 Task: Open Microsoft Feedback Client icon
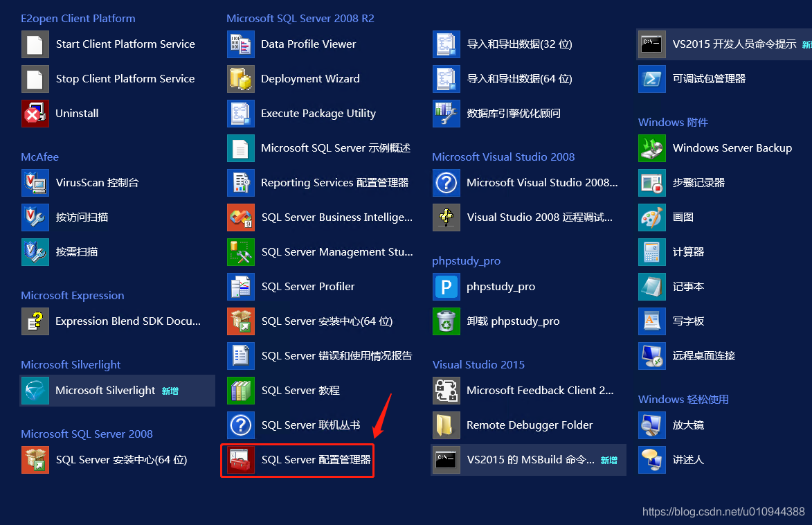(x=446, y=390)
